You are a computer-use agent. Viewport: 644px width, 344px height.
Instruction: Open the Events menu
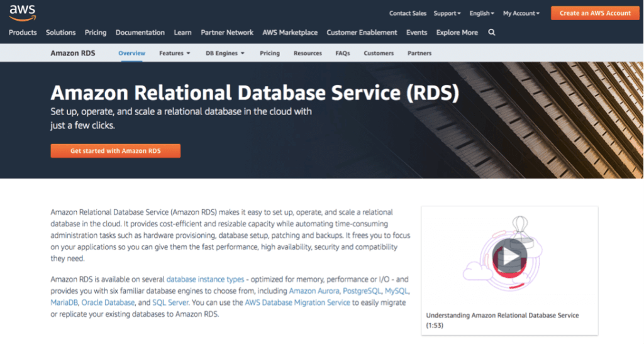click(x=417, y=33)
